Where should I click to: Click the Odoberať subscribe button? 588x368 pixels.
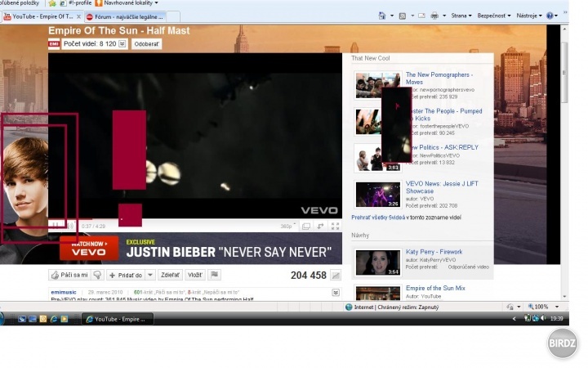(147, 44)
